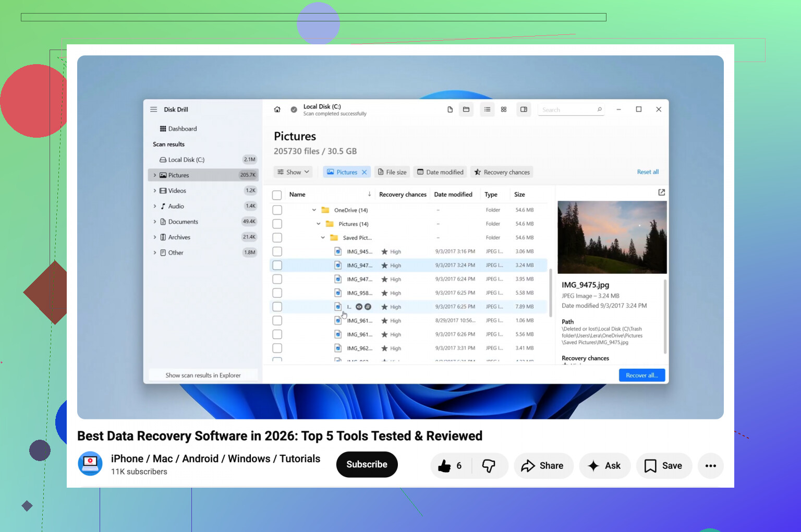Select Local Disk (C:) scan result
The image size is (801, 532).
(203, 160)
